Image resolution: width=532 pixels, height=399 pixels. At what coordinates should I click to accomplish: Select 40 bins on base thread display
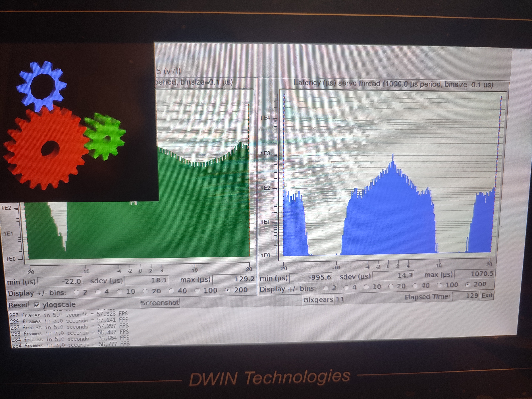tap(171, 291)
